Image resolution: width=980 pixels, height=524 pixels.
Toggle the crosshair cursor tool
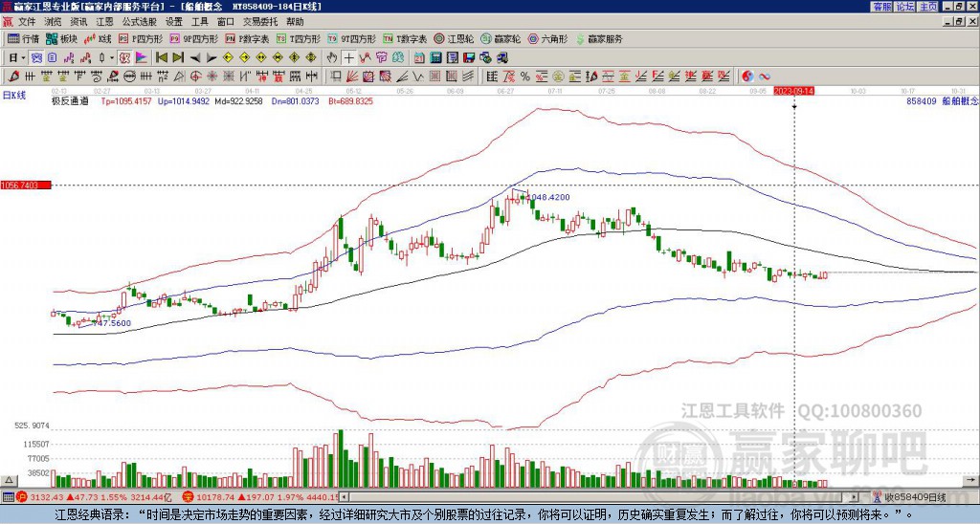(348, 58)
